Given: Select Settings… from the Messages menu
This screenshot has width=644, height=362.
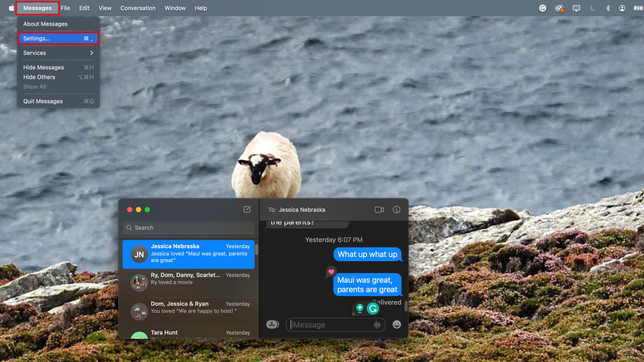Looking at the screenshot, I should pos(58,39).
